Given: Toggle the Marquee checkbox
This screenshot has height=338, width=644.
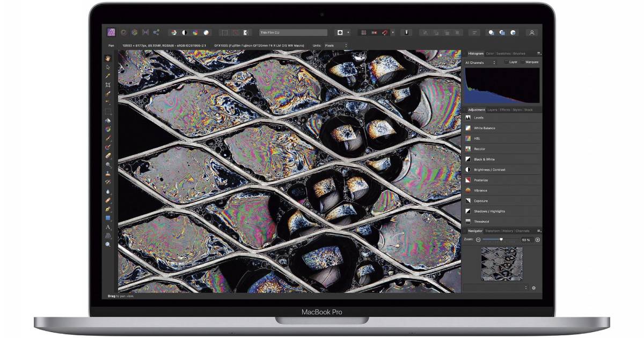Looking at the screenshot, I should point(523,62).
